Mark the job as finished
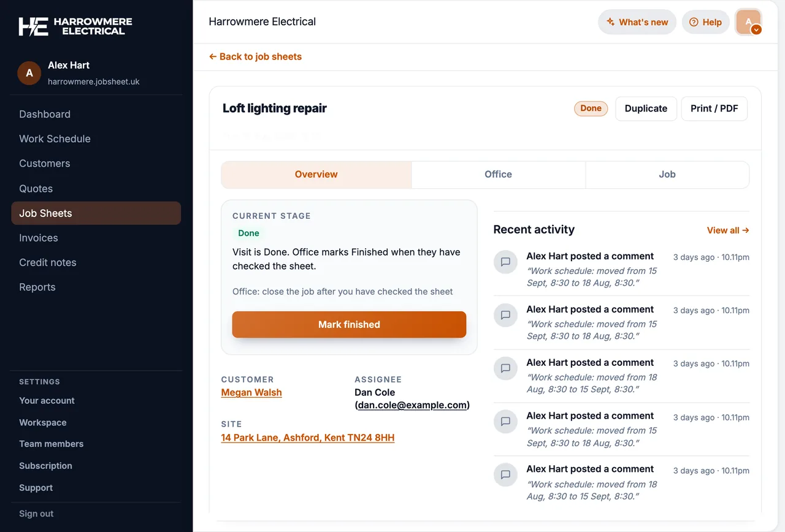Screen dimensions: 785x532 pos(349,325)
